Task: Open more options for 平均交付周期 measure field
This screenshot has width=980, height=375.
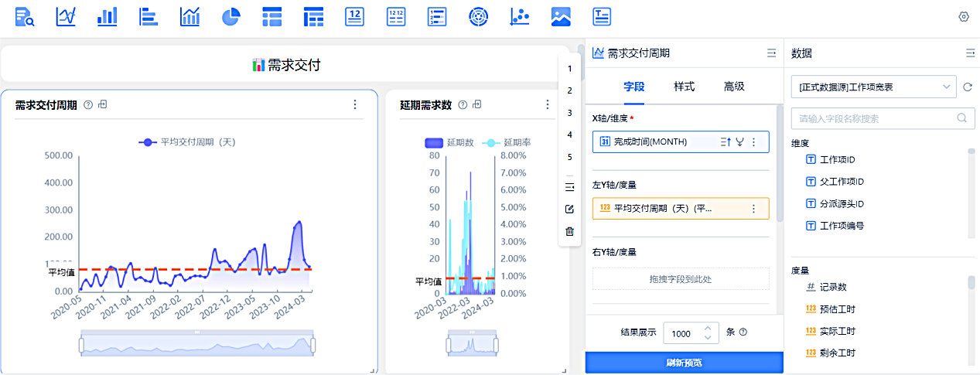Action: (753, 209)
